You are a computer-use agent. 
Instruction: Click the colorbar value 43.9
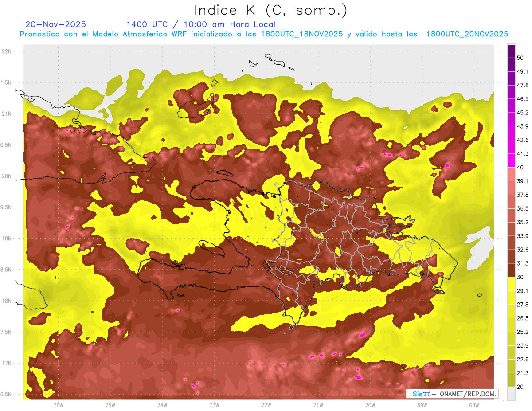(x=522, y=126)
